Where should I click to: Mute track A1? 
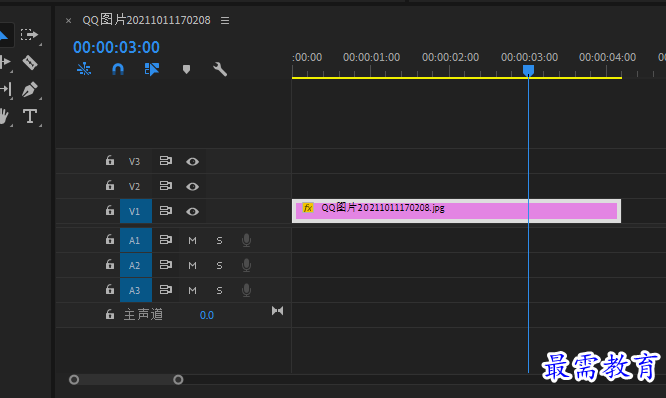[x=192, y=241]
